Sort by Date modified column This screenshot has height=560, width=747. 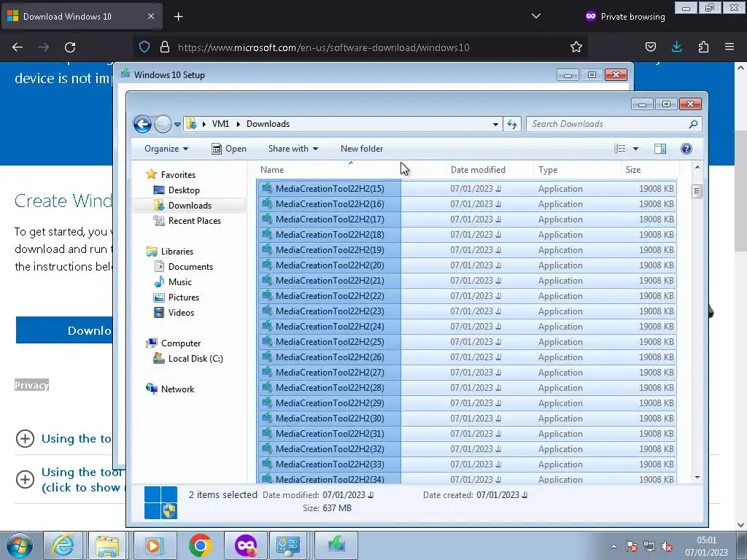pyautogui.click(x=490, y=169)
